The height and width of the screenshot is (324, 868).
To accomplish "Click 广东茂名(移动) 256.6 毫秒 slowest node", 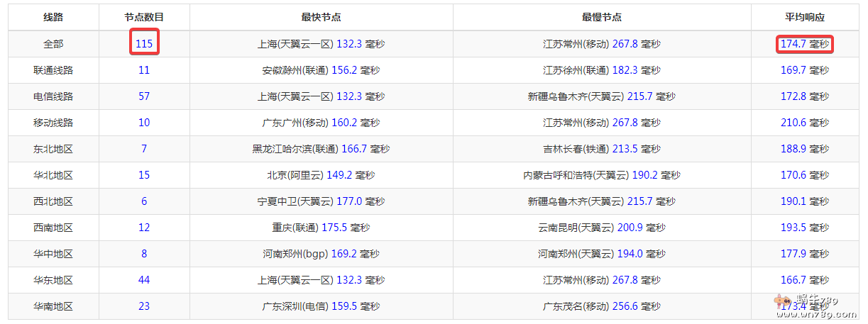I will pos(601,306).
